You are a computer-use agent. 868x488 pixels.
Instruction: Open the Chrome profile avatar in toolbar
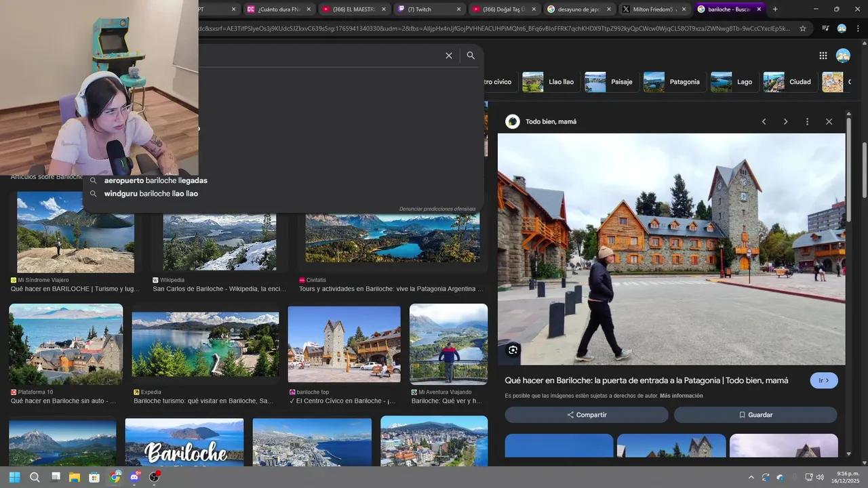[x=842, y=28]
